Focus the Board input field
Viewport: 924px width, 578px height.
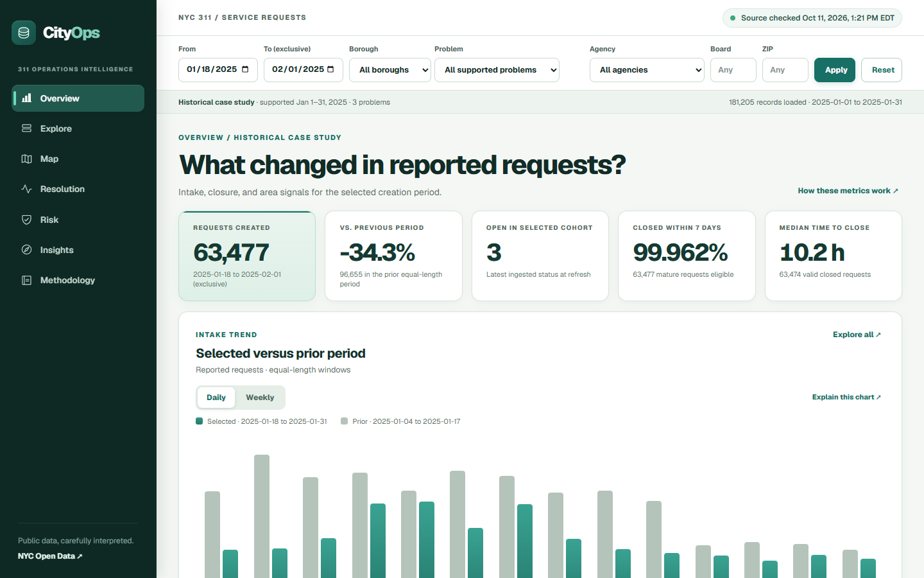point(733,70)
